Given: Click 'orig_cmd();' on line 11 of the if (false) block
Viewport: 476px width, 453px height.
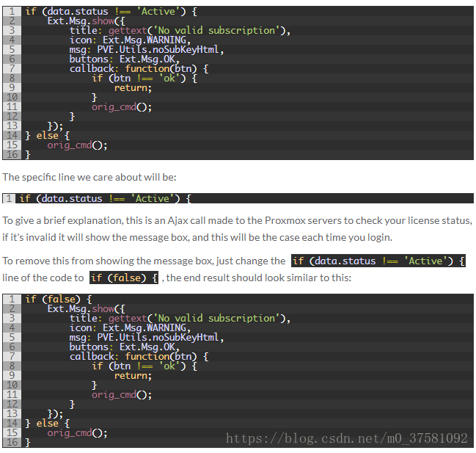Looking at the screenshot, I should click(x=122, y=394).
